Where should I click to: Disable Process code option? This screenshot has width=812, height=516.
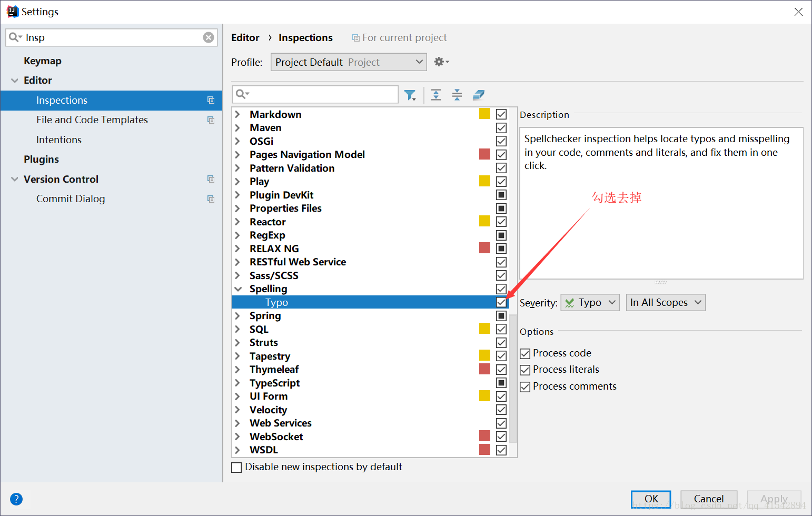click(525, 353)
